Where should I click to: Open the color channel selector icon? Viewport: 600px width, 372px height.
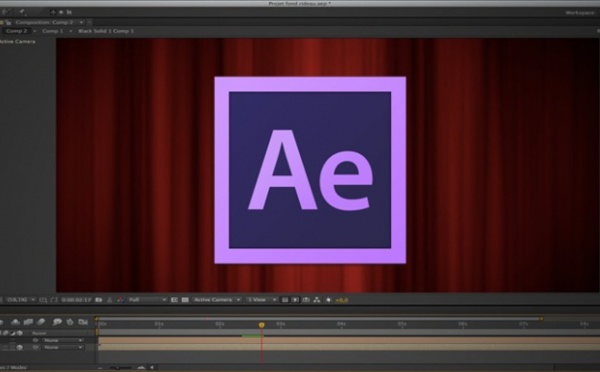[121, 300]
